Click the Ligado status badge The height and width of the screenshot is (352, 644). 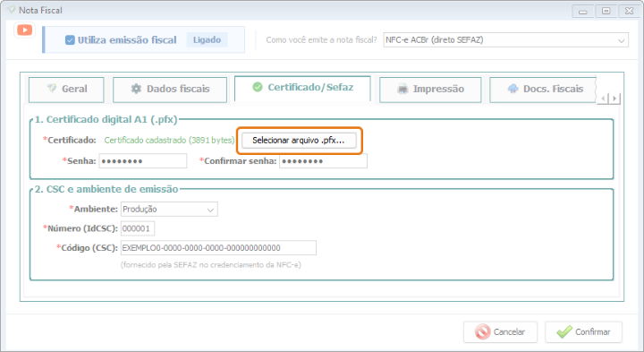[x=207, y=40]
